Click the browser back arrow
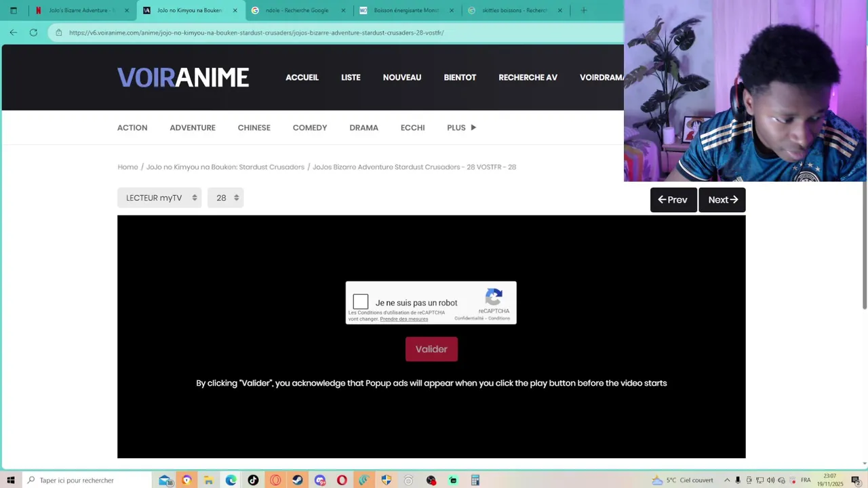This screenshot has width=868, height=488. (x=14, y=33)
